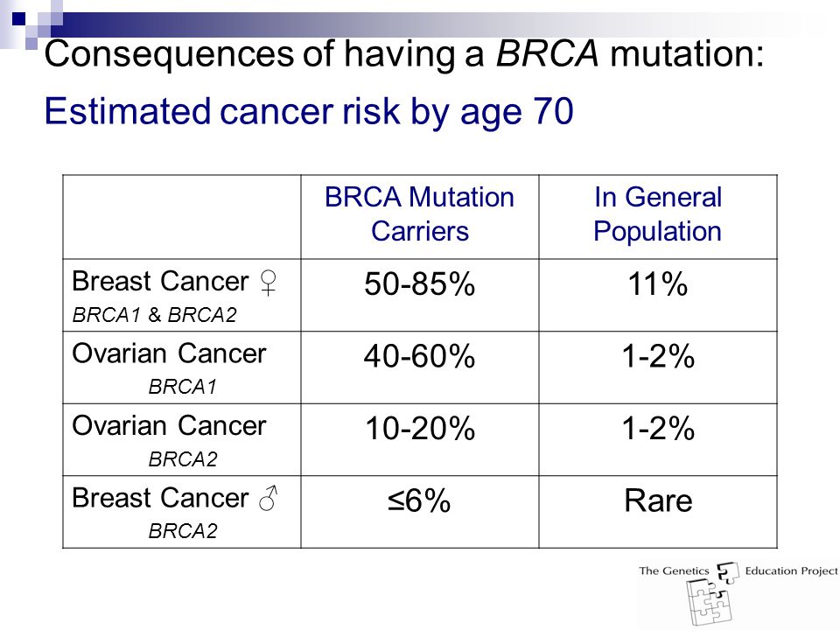
Task: Click the 11% general population cell
Action: tap(657, 283)
